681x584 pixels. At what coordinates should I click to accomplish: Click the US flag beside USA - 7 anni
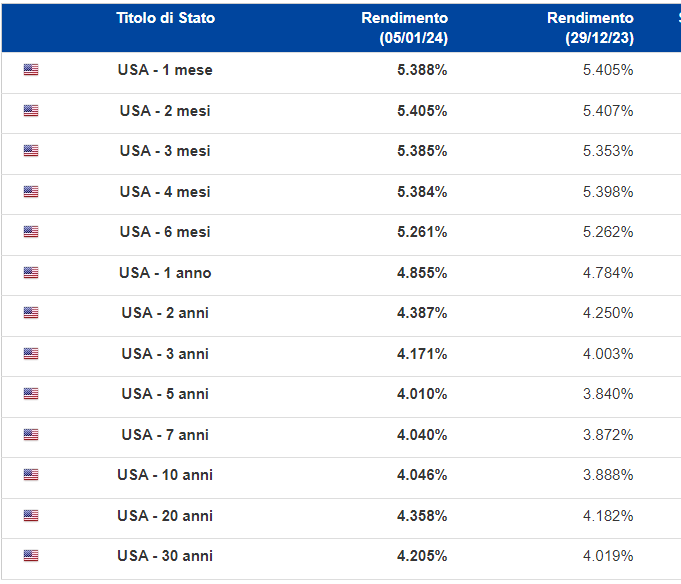click(31, 435)
